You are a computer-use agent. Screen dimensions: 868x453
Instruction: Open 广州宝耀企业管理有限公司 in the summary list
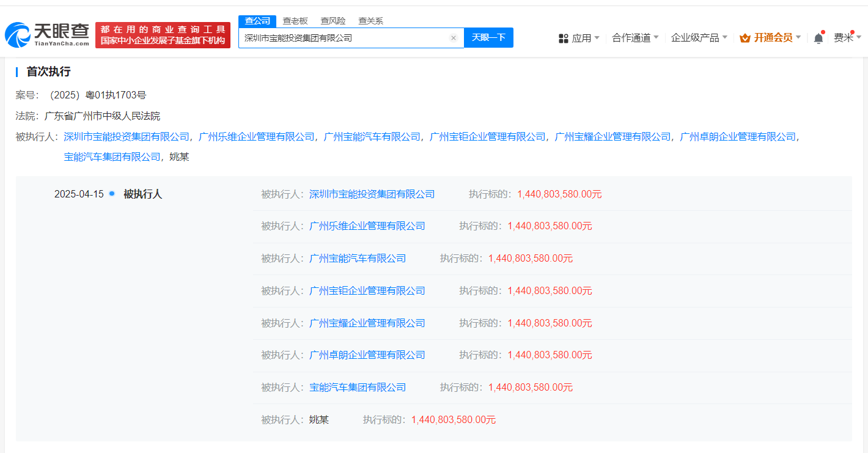pyautogui.click(x=612, y=137)
